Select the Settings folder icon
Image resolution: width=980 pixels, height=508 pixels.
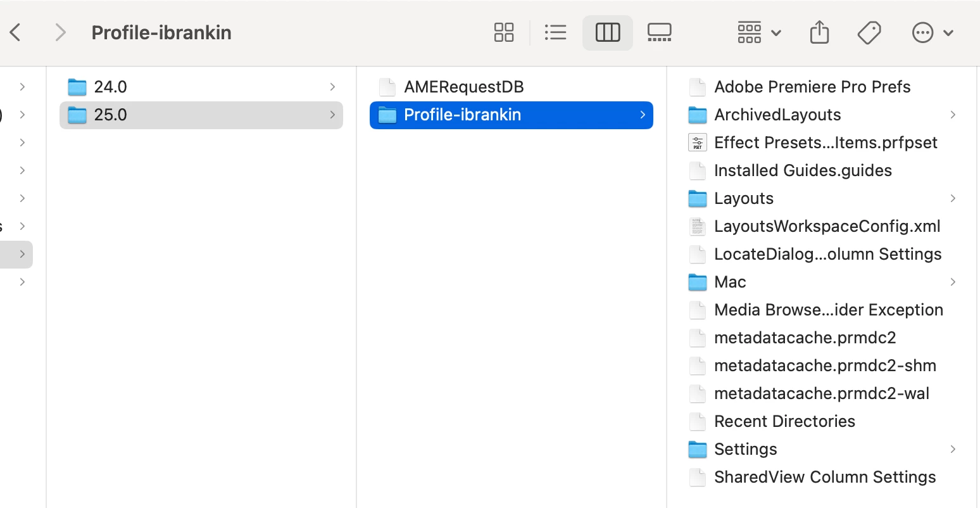coord(698,449)
